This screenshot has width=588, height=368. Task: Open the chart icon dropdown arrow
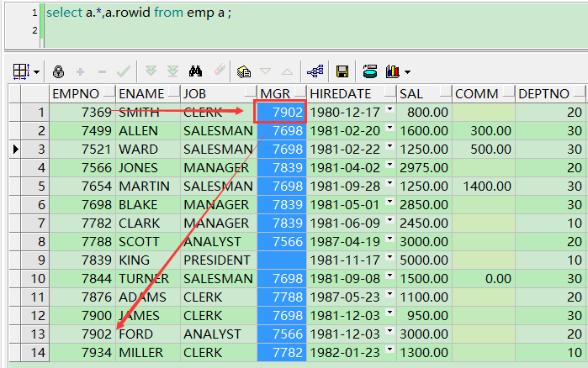(408, 72)
